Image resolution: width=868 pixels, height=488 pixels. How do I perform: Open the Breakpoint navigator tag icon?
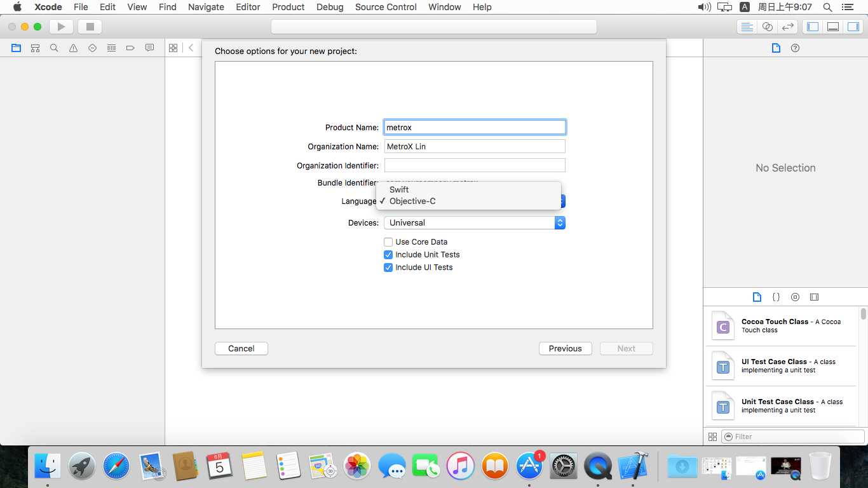[130, 48]
